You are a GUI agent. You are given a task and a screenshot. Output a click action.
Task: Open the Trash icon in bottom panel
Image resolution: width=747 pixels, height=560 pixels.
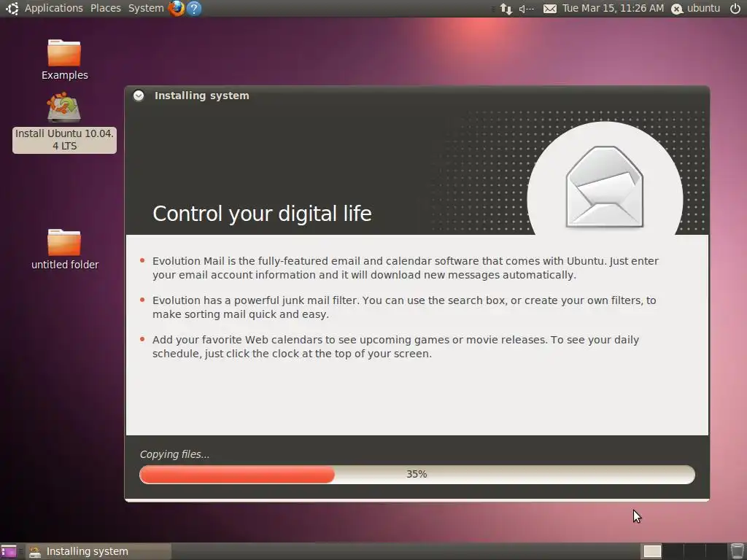tap(737, 551)
